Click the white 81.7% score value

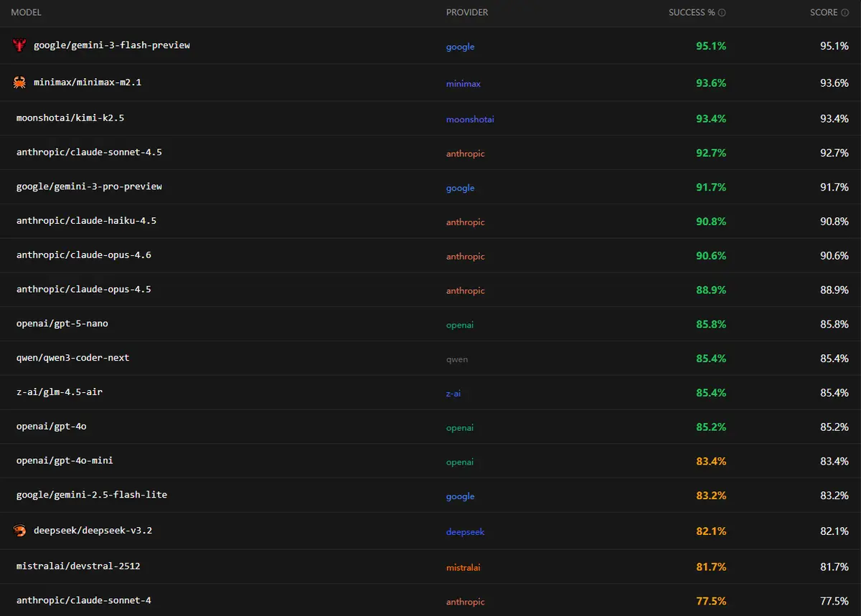(x=834, y=567)
